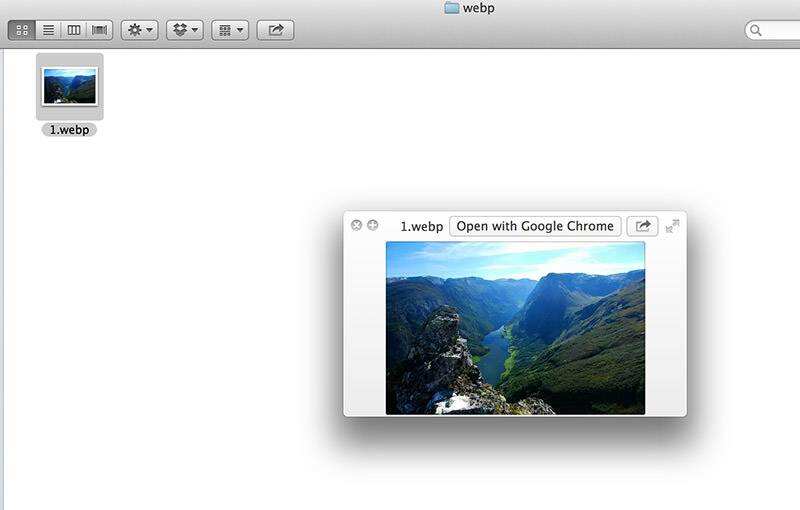Screen dimensions: 800x510
Task: Click Open with Google Chrome
Action: coord(535,226)
